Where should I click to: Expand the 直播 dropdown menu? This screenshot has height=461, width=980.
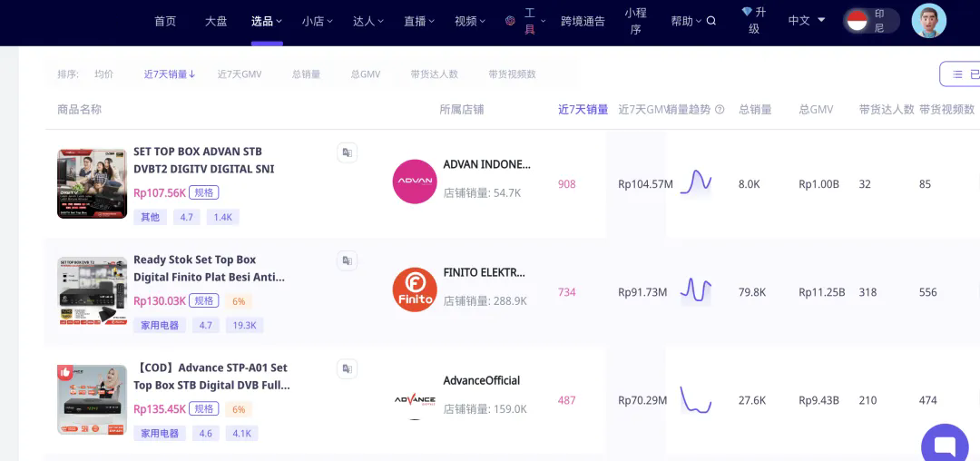point(418,21)
